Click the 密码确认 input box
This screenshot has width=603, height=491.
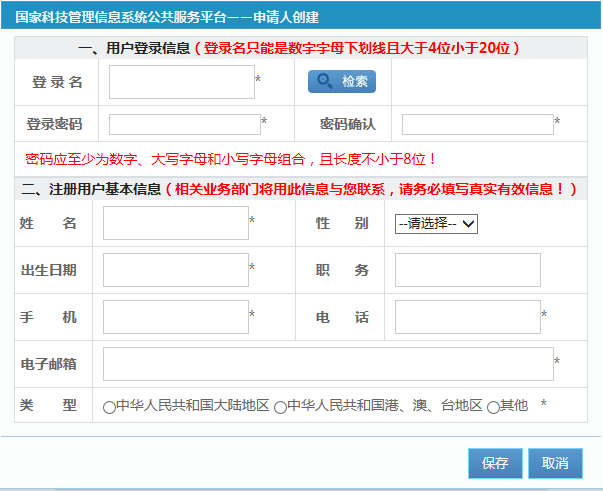[x=477, y=124]
